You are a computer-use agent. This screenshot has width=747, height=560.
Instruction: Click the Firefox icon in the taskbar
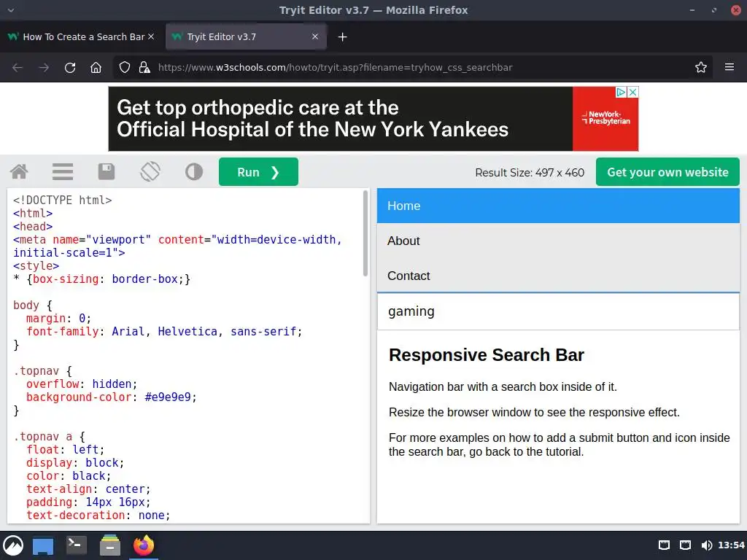tap(144, 545)
